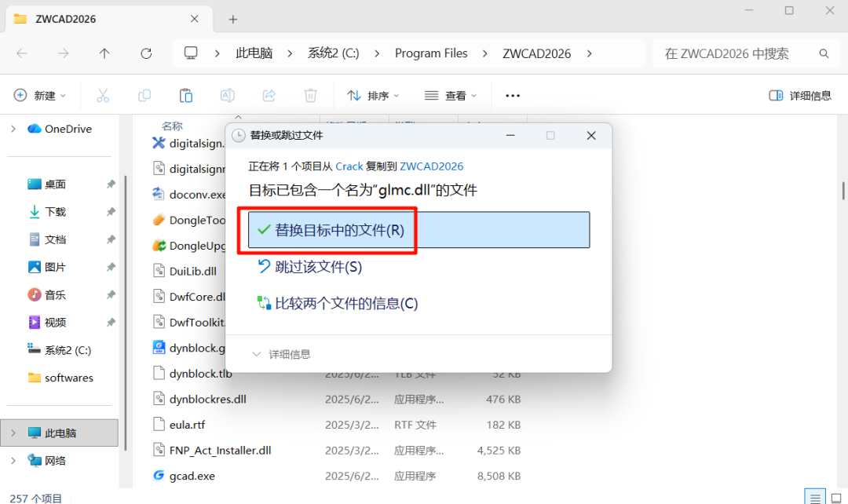This screenshot has width=848, height=504.
Task: Toggle the 详细信息 details pane
Action: pyautogui.click(x=800, y=96)
